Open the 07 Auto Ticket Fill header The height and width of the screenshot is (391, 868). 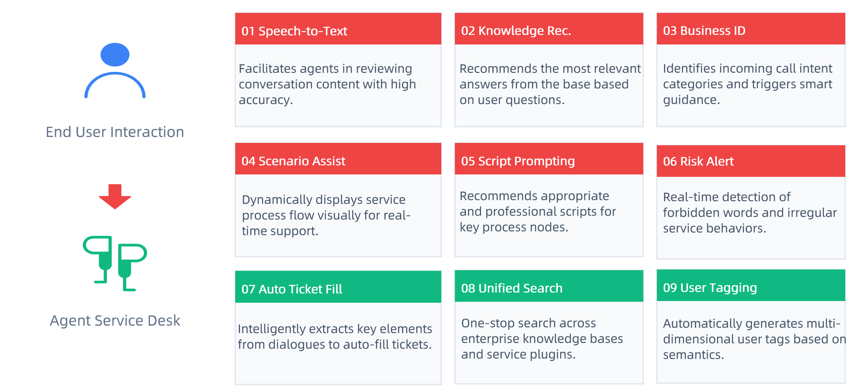338,287
